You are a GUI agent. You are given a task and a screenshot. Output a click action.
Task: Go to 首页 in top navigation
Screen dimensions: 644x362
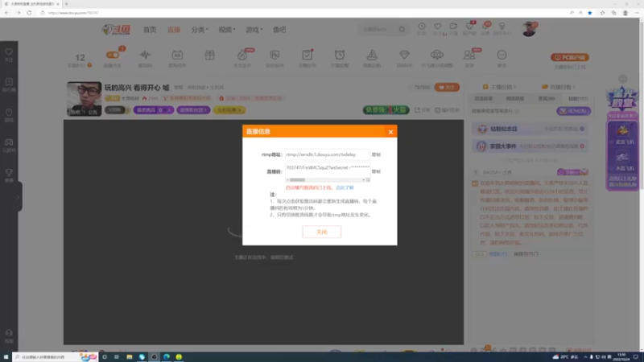click(150, 30)
